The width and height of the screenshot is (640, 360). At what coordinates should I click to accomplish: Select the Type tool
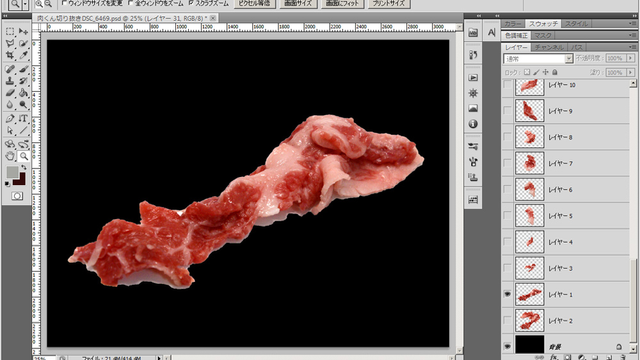tap(23, 119)
